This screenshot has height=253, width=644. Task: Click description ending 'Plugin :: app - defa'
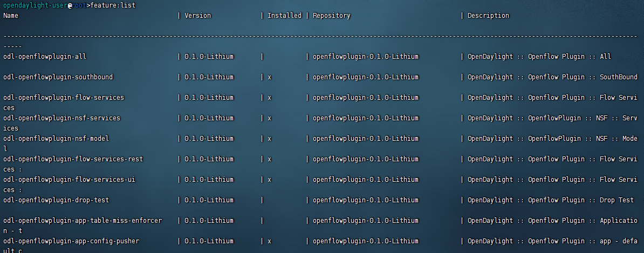[x=552, y=241]
